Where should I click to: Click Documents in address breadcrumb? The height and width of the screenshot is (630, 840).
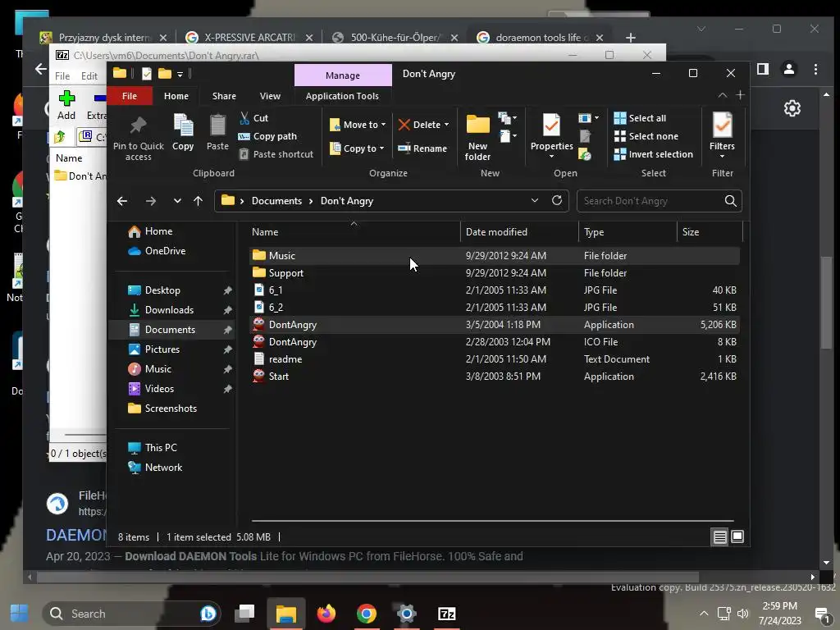[x=276, y=201]
